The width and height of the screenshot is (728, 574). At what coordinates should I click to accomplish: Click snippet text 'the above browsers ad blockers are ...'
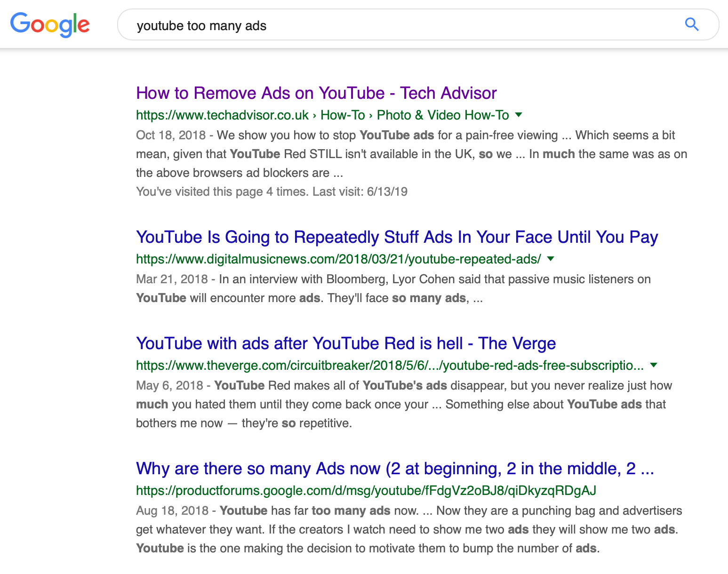[x=240, y=173]
